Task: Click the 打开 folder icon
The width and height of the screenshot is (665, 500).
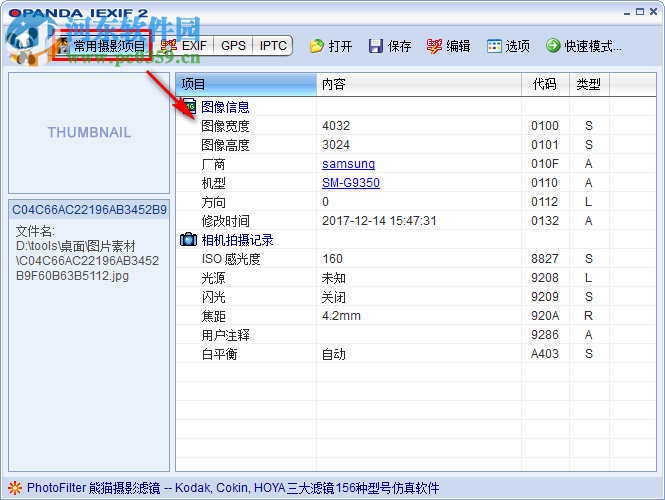Action: click(x=316, y=46)
